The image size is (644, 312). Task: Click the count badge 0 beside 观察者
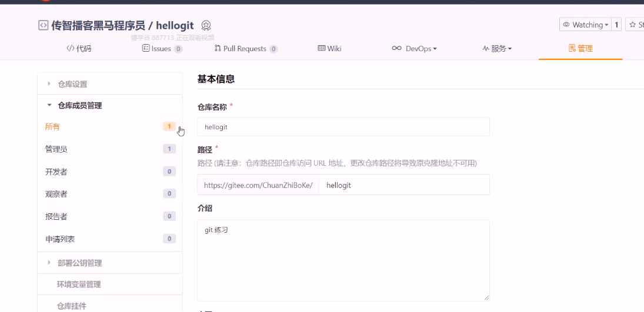(x=169, y=193)
